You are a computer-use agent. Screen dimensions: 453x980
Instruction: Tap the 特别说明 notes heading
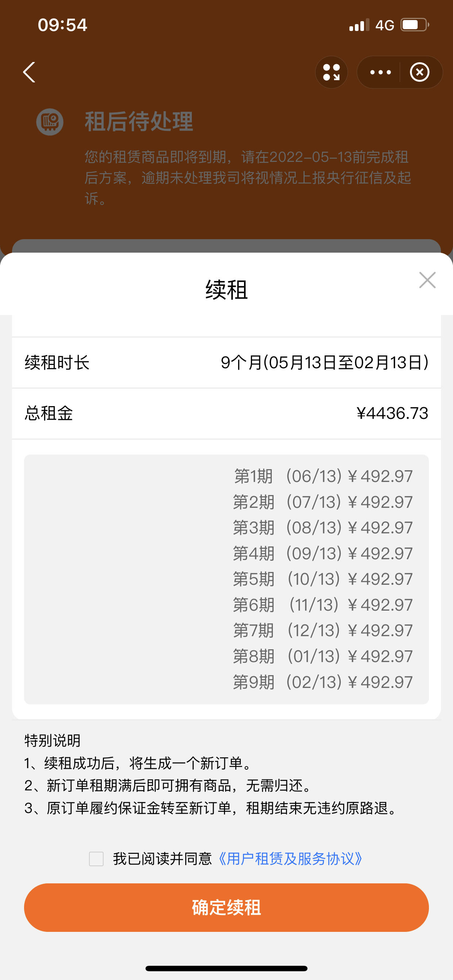(x=53, y=740)
